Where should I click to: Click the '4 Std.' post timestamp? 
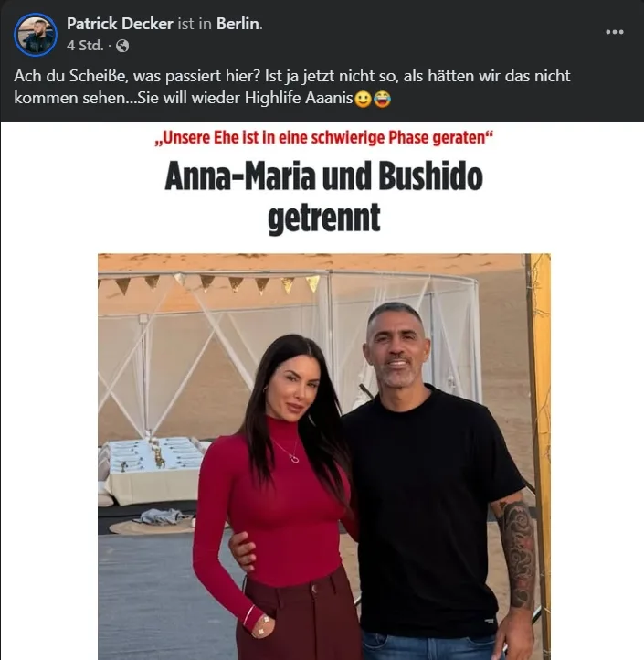pos(85,46)
